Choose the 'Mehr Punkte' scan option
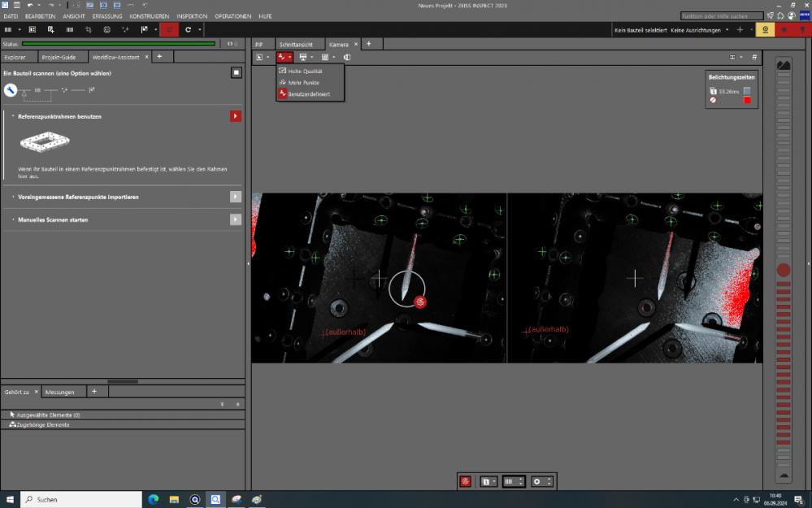Image resolution: width=812 pixels, height=508 pixels. pos(304,83)
